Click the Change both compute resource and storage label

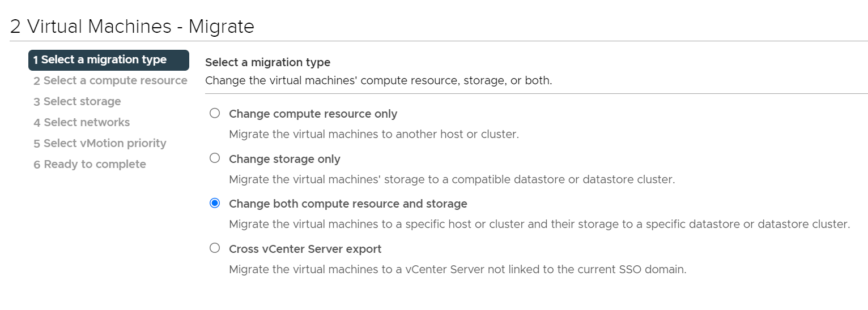(348, 204)
